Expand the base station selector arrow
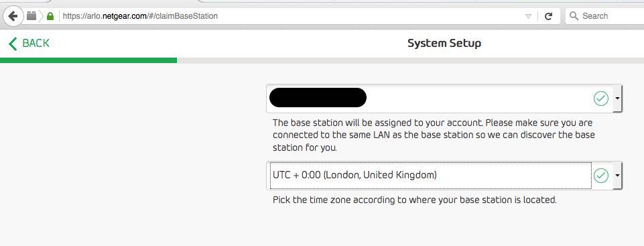 tap(617, 99)
